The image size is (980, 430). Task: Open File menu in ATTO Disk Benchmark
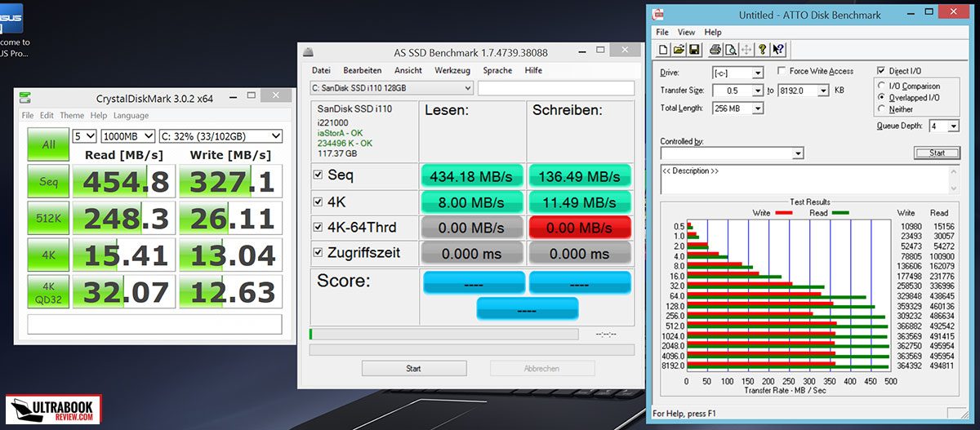point(662,33)
